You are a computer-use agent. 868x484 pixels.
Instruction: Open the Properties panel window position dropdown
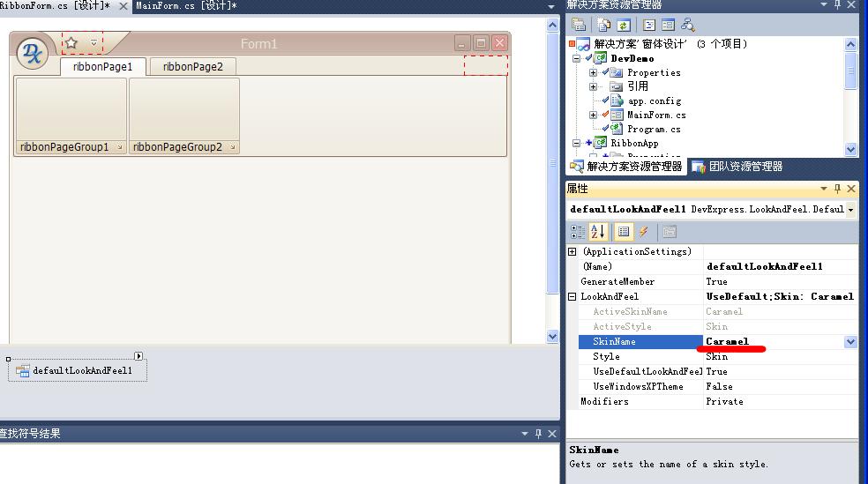[x=824, y=189]
